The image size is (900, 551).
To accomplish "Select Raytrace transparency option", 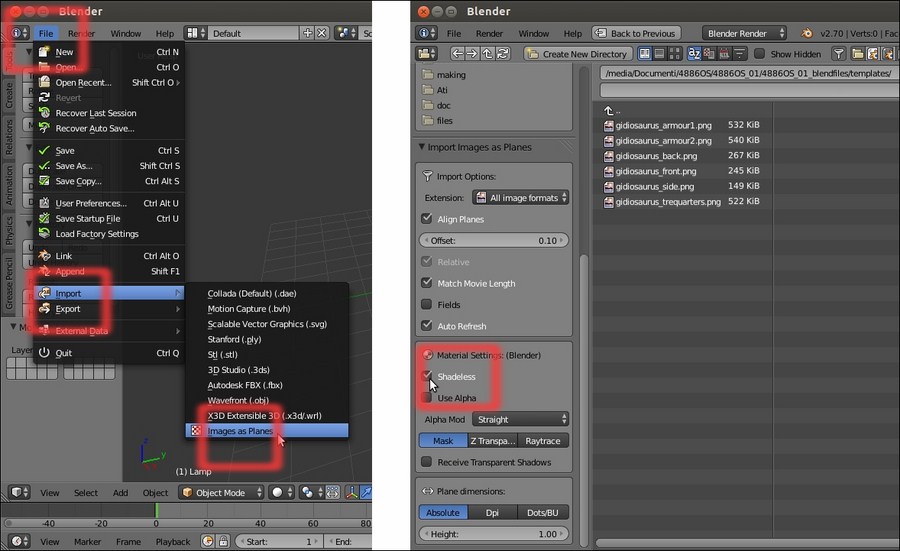I will point(543,441).
